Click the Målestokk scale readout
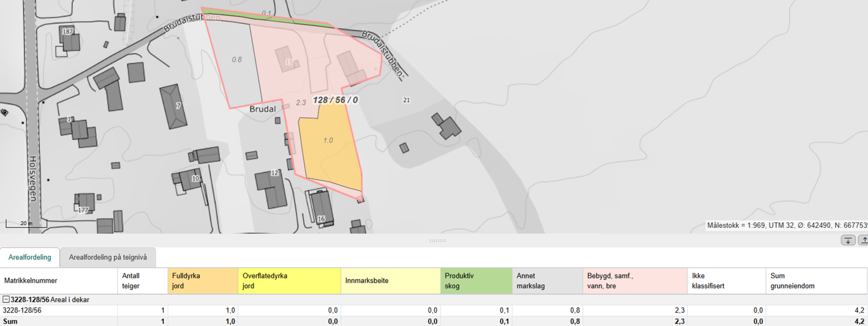Viewport: 868px width, 326px height. (787, 225)
